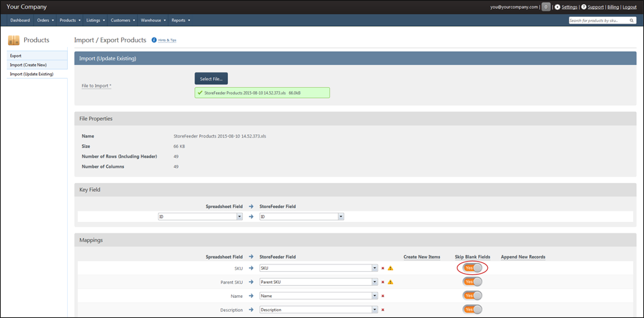Click the Parent SKU warning triangle icon
This screenshot has width=644, height=318.
point(390,282)
